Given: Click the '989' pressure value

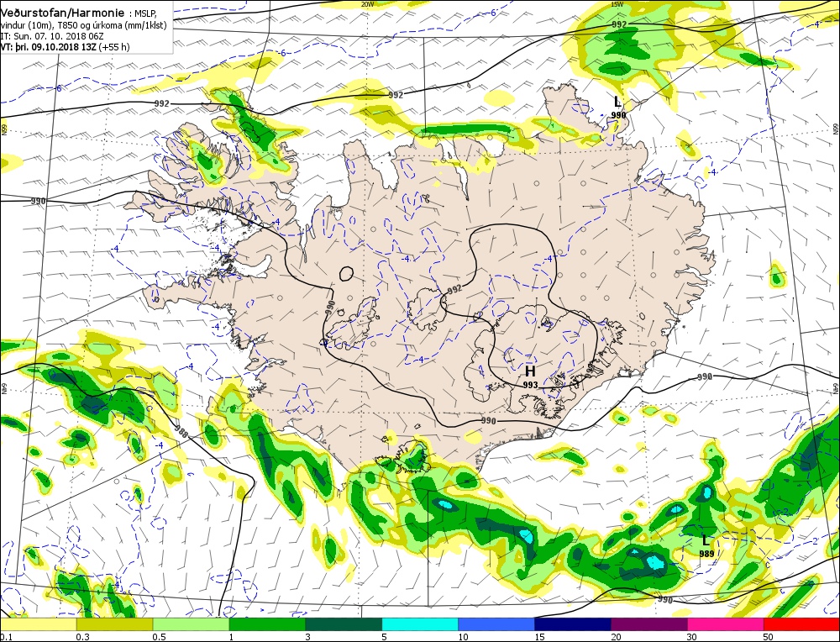Looking at the screenshot, I should (x=706, y=554).
